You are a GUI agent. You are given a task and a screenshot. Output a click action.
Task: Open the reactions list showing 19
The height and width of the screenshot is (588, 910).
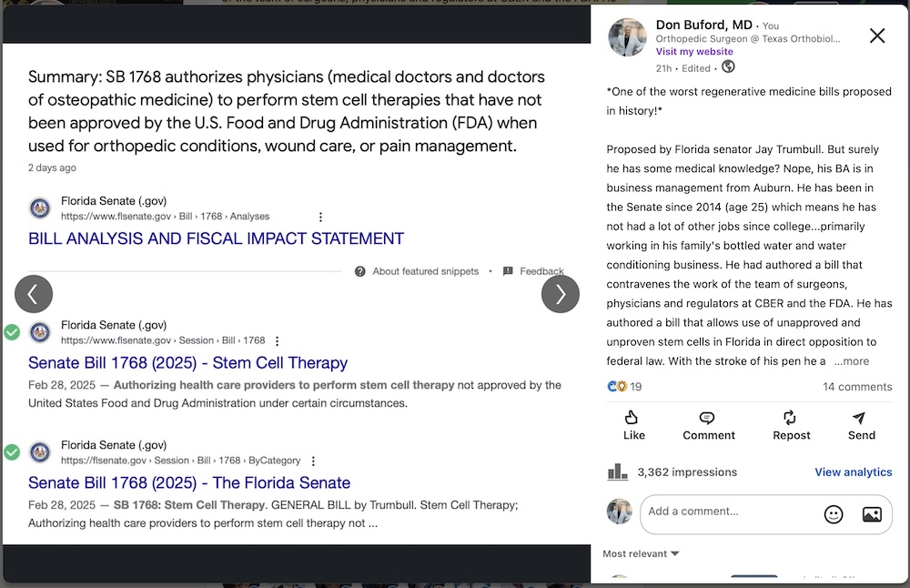624,387
